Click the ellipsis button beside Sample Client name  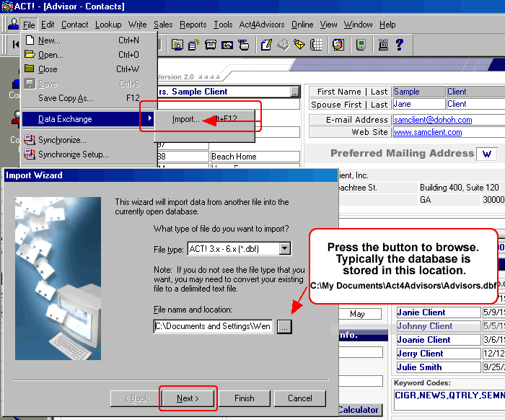(x=294, y=92)
